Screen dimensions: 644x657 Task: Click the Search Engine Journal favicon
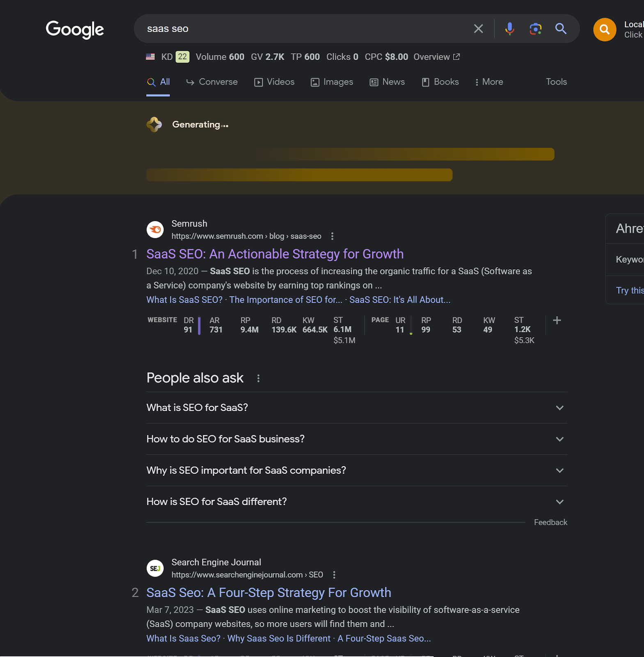point(155,568)
